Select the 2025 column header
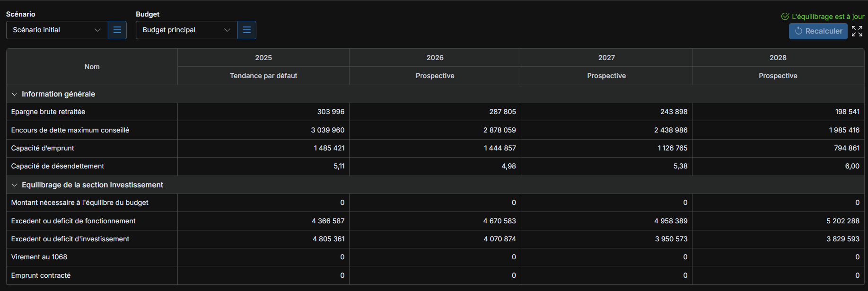This screenshot has height=291, width=868. click(263, 58)
